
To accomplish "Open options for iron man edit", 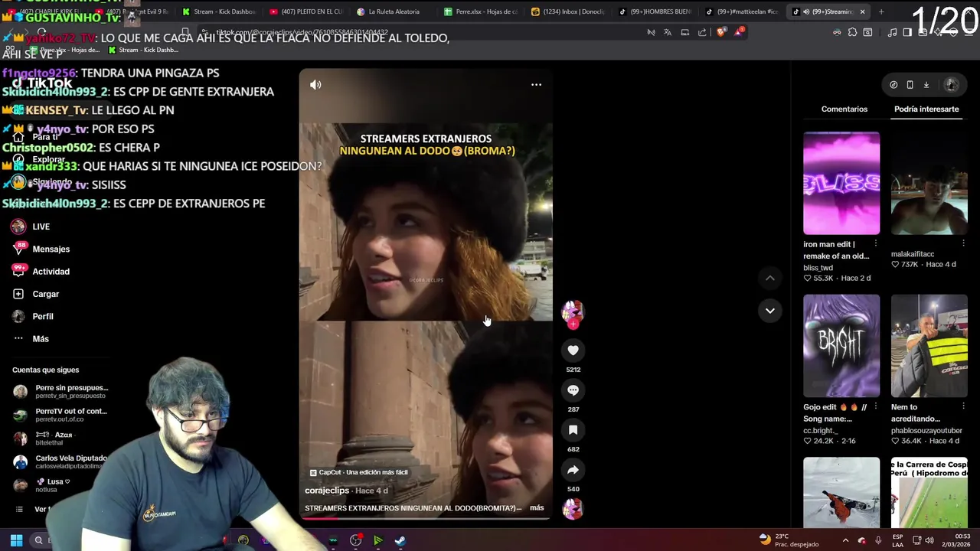I will pyautogui.click(x=876, y=243).
